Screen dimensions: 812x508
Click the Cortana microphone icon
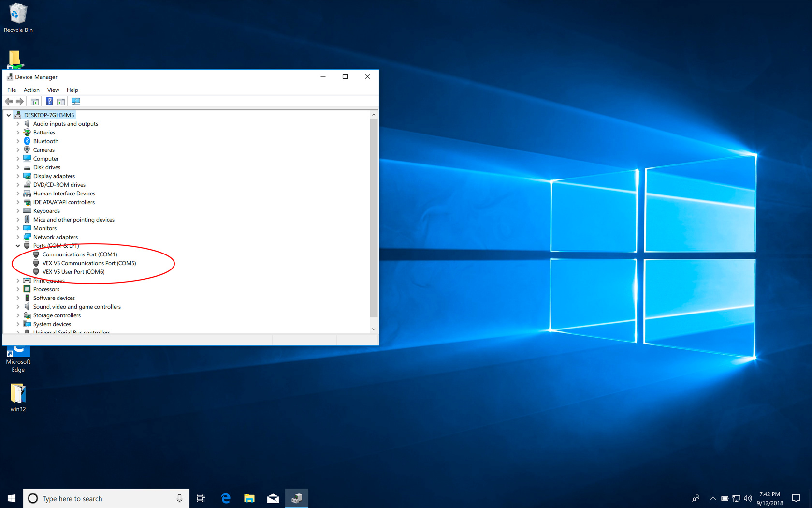179,498
